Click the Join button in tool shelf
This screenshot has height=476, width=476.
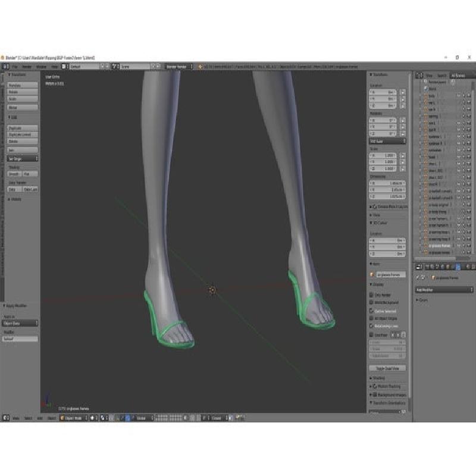click(x=23, y=150)
